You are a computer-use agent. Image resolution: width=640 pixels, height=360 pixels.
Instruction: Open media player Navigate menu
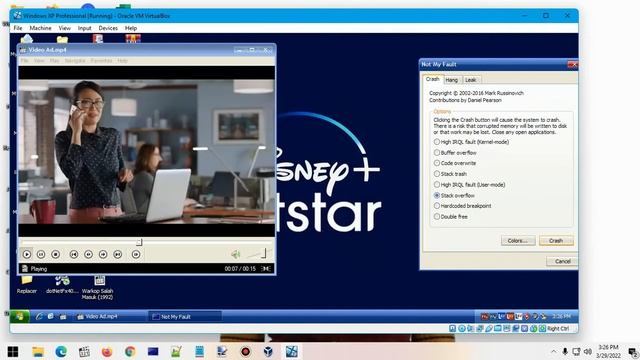click(75, 61)
